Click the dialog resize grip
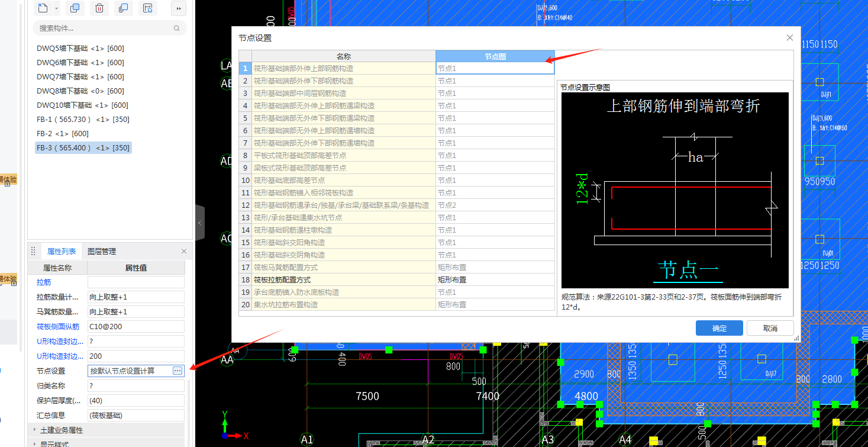The width and height of the screenshot is (868, 447). tap(796, 339)
